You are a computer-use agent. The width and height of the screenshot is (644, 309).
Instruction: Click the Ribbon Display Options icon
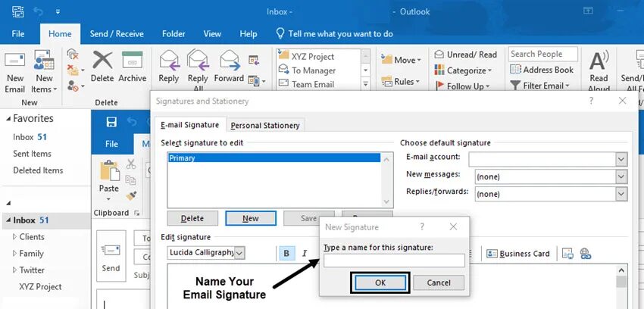point(588,11)
